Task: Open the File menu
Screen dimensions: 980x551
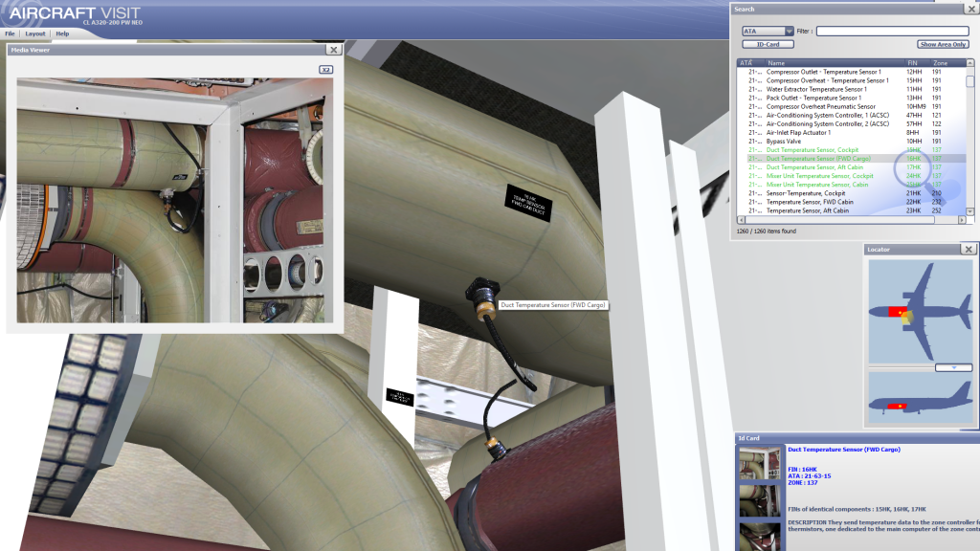Action: coord(10,33)
